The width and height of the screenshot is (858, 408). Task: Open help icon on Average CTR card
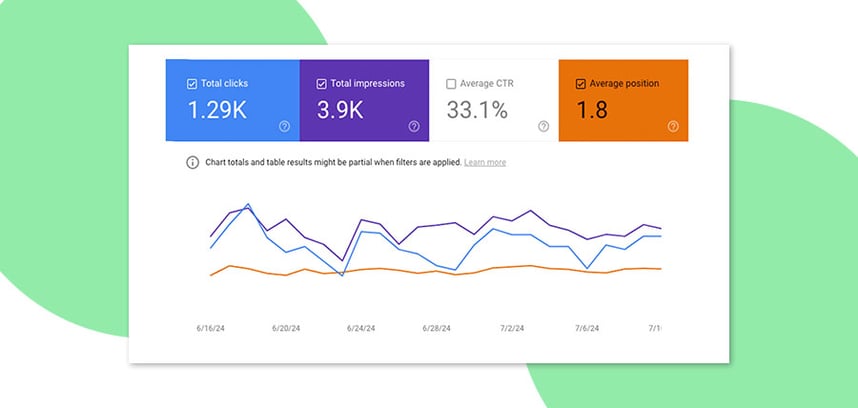tap(543, 126)
